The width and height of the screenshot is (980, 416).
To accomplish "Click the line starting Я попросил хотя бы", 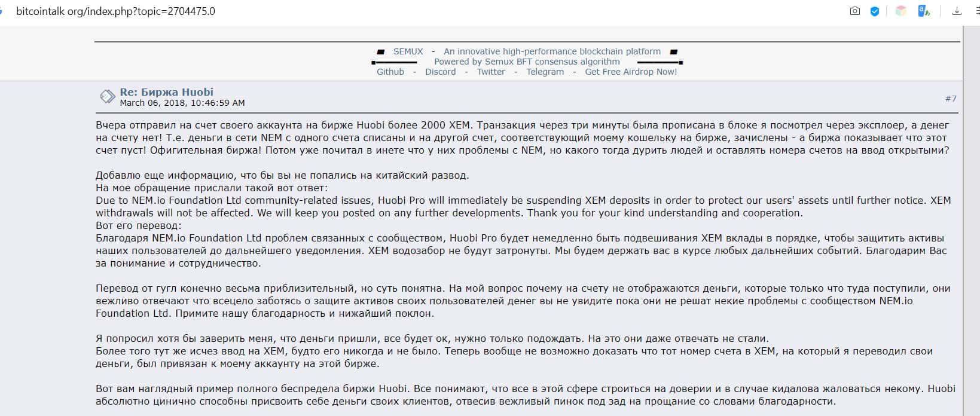I will pyautogui.click(x=432, y=338).
